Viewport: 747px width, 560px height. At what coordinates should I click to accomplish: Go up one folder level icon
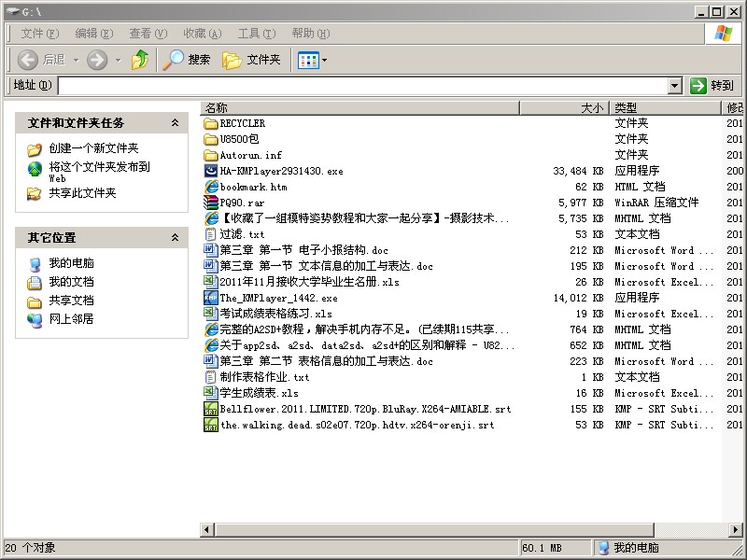[x=139, y=60]
